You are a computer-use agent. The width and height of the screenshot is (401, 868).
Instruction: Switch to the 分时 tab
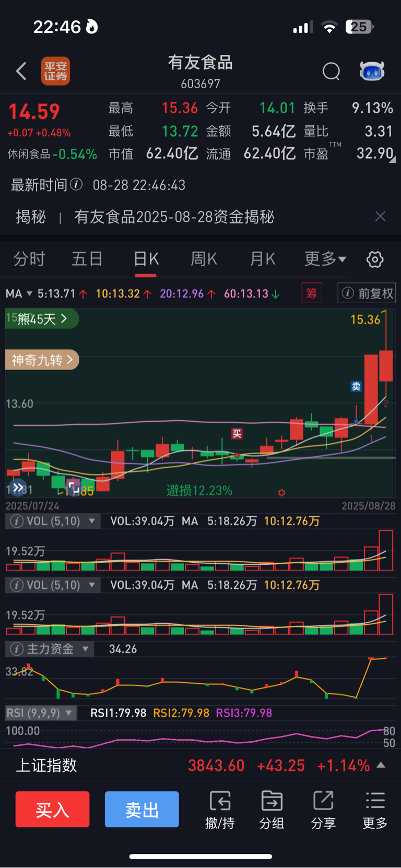coord(29,259)
